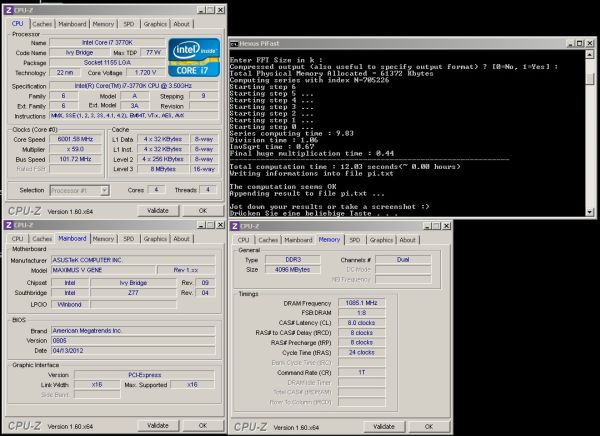
Task: Click the BIOS Version value 0805
Action: coord(133,340)
